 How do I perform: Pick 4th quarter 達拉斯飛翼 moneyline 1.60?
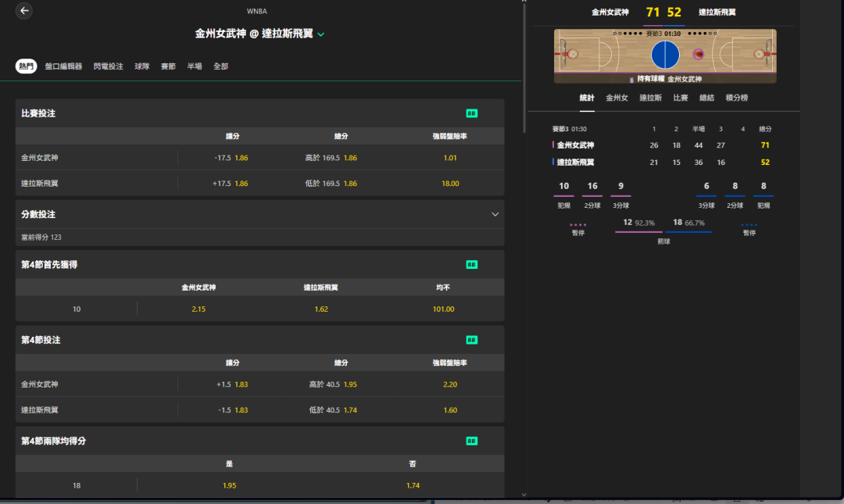(x=450, y=409)
